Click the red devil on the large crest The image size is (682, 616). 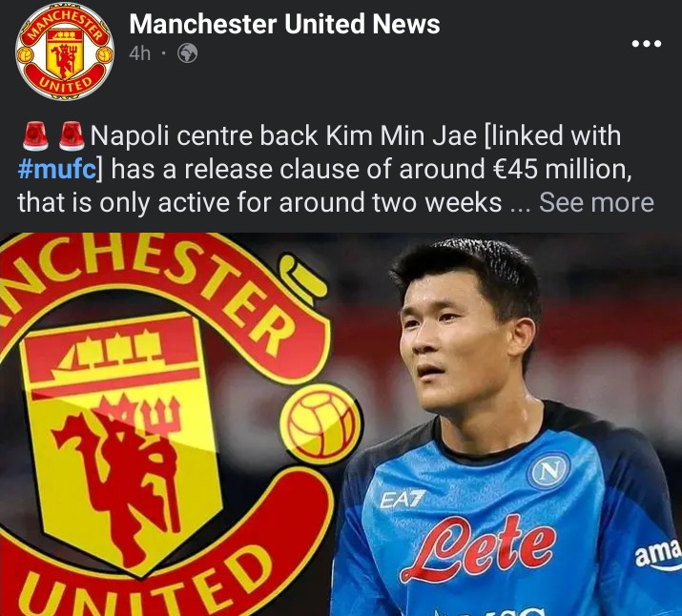coord(124,476)
